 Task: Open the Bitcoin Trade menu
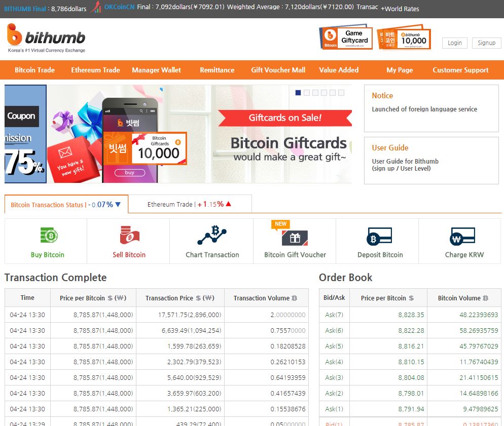(x=34, y=70)
